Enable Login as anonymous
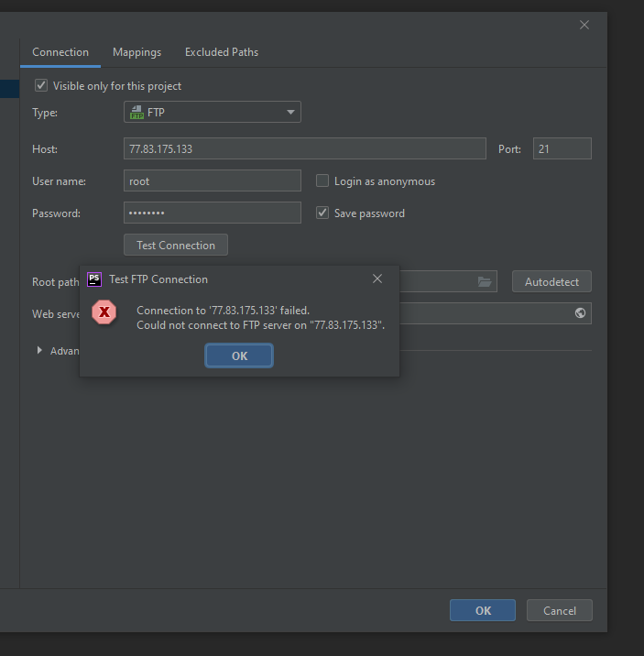The image size is (644, 656). point(322,181)
